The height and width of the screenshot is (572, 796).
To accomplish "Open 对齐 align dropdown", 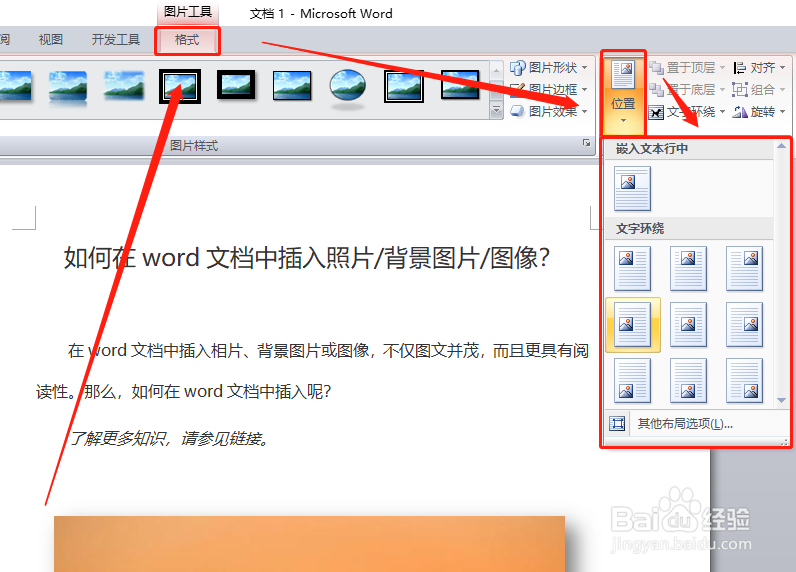I will tap(759, 68).
